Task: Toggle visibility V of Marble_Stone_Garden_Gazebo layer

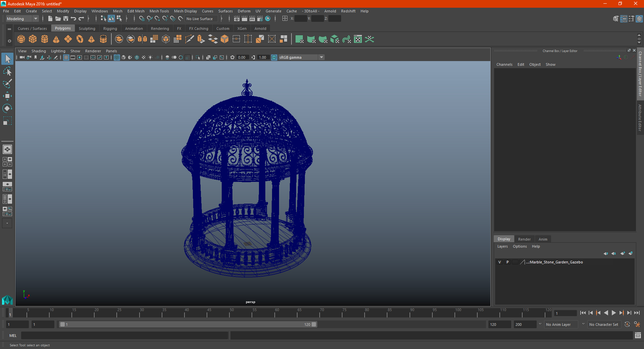Action: coord(499,262)
